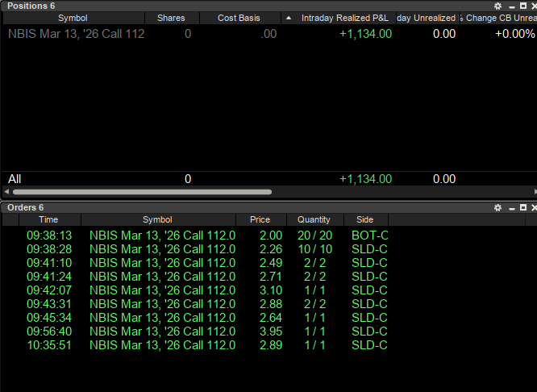Close the Orders panel
Image resolution: width=537 pixels, height=392 pixels.
point(534,207)
